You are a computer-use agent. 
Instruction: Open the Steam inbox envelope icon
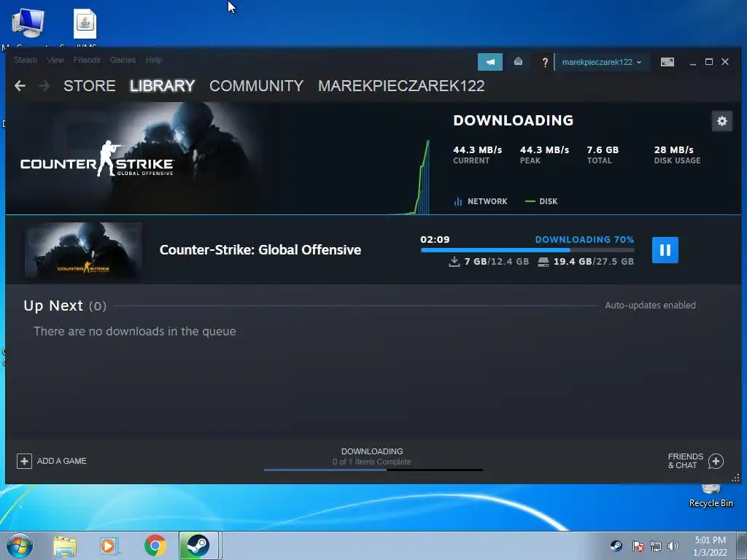point(519,61)
